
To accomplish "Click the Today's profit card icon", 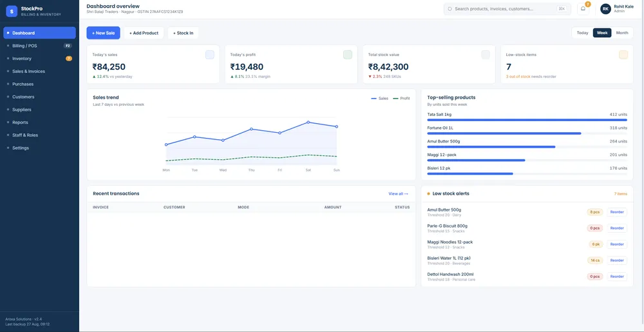I will pyautogui.click(x=348, y=55).
